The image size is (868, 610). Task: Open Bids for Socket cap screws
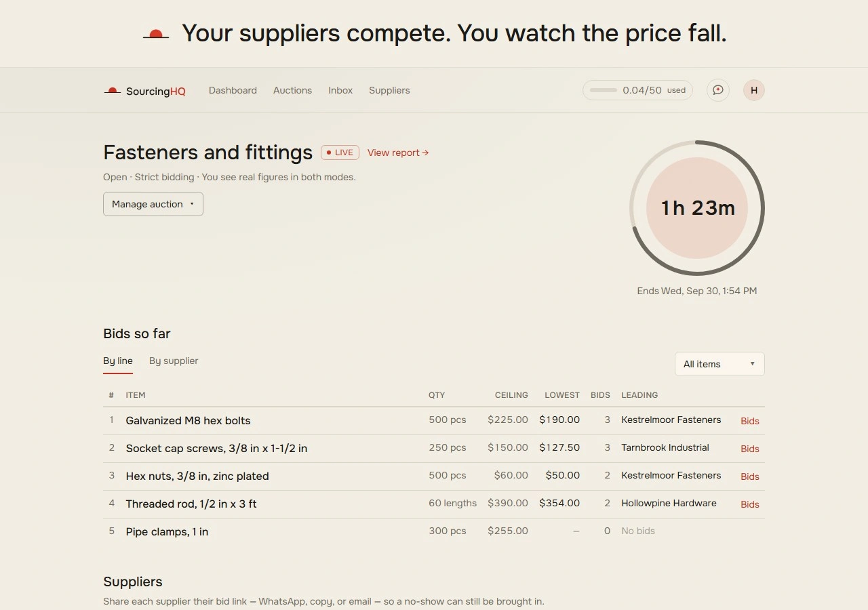tap(750, 449)
